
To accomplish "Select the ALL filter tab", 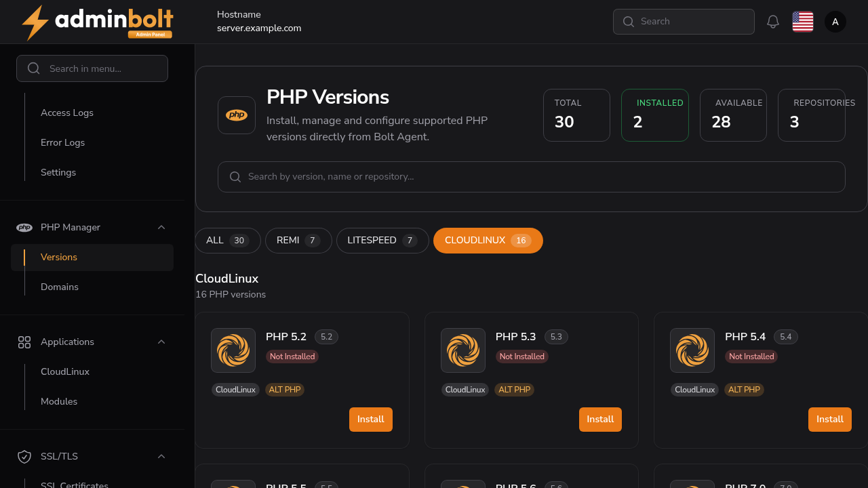I will [228, 241].
